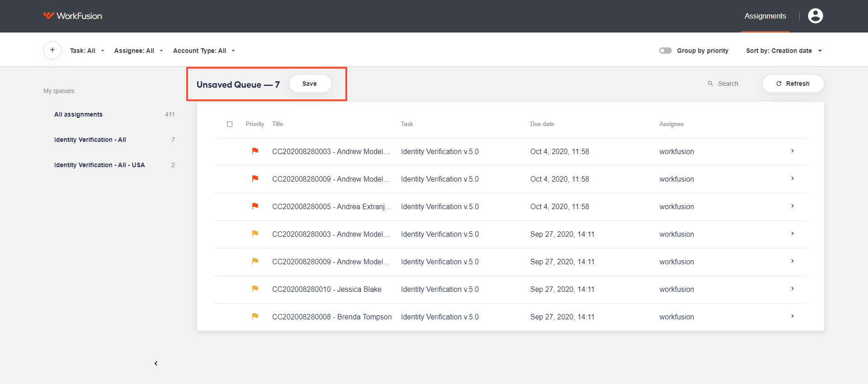Image resolution: width=868 pixels, height=384 pixels.
Task: Open row arrow for Sep 27 CC202008280003 assignment
Action: [x=793, y=234]
